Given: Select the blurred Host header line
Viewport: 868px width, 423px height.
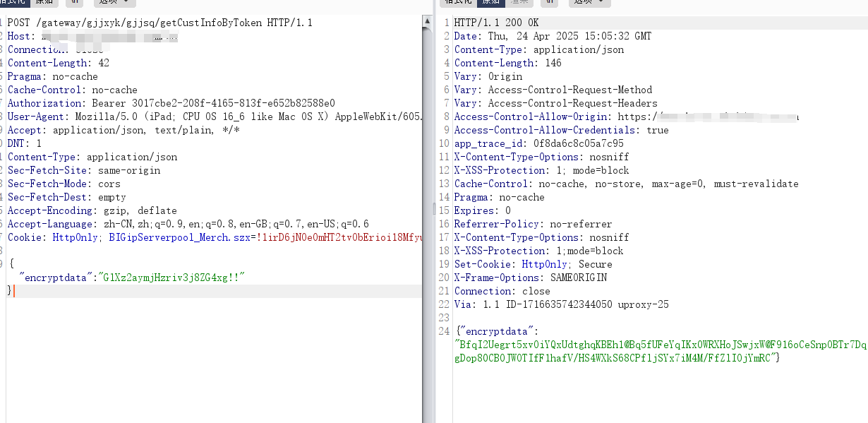Looking at the screenshot, I should coord(92,36).
